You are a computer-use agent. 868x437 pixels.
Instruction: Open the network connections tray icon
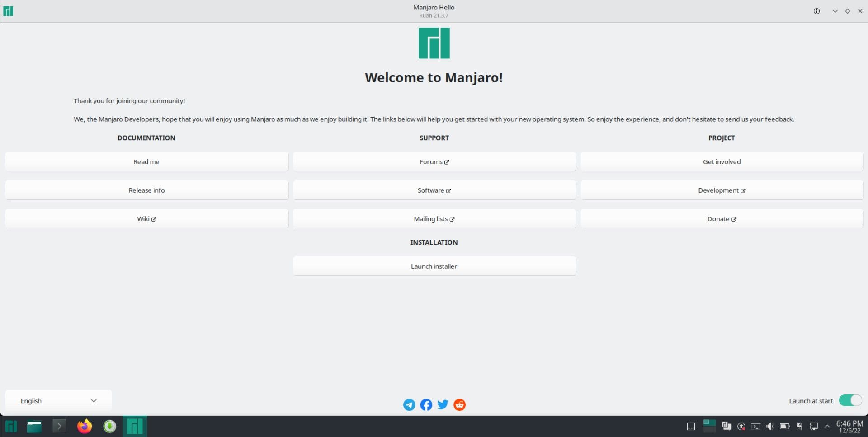(814, 426)
